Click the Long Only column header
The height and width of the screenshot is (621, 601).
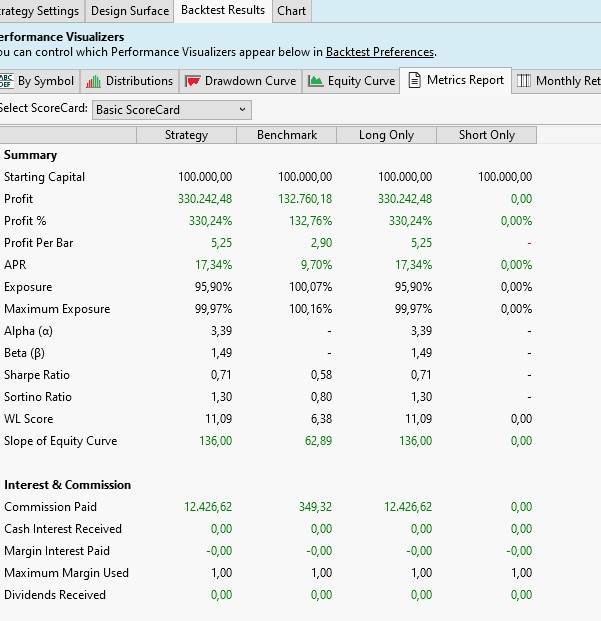386,135
